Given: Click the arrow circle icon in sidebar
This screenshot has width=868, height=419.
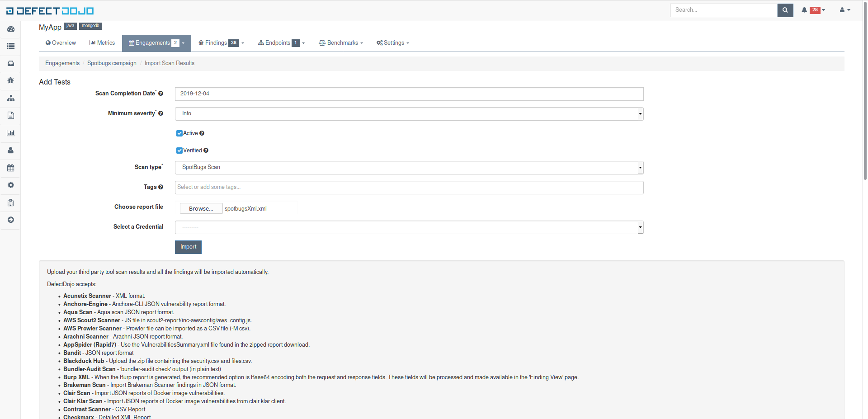Looking at the screenshot, I should tap(11, 220).
